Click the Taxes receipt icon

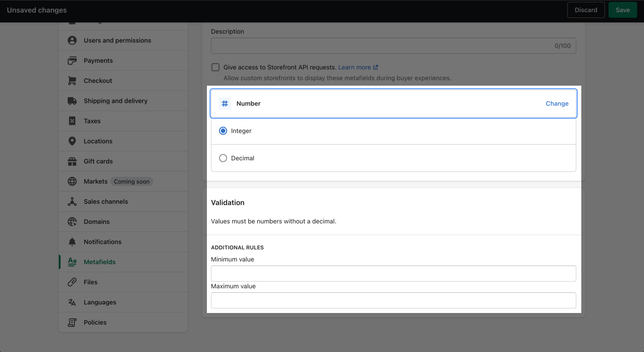(x=72, y=121)
